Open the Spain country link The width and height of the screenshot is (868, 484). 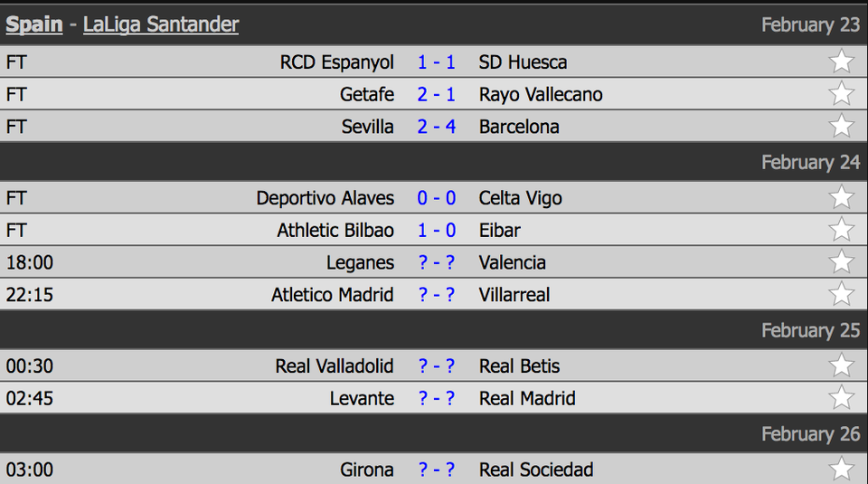click(x=34, y=25)
